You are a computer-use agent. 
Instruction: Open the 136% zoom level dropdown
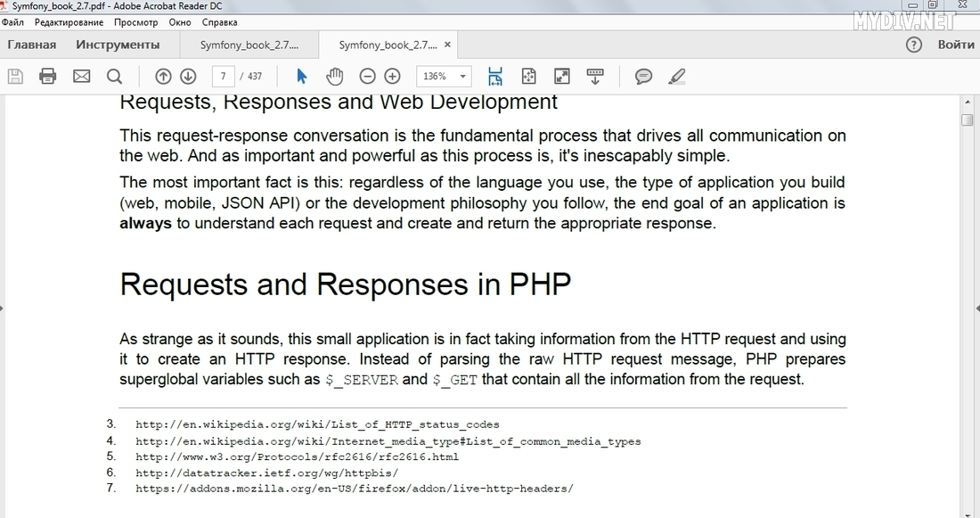(443, 77)
